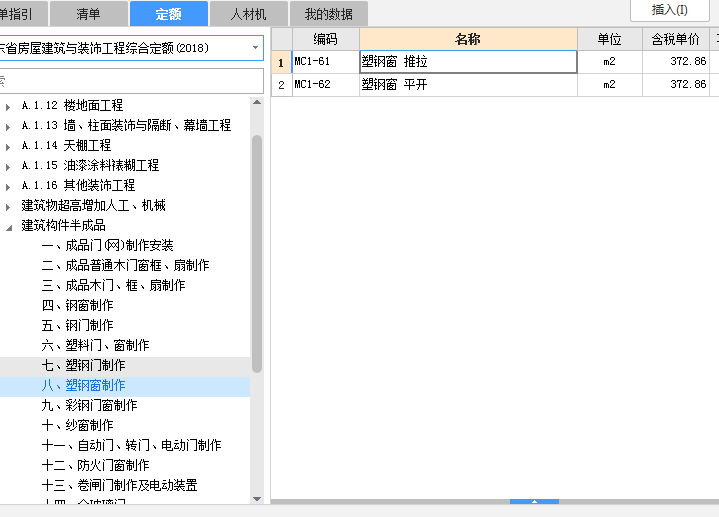
Task: Select 五、钢门制作
Action: coord(77,325)
